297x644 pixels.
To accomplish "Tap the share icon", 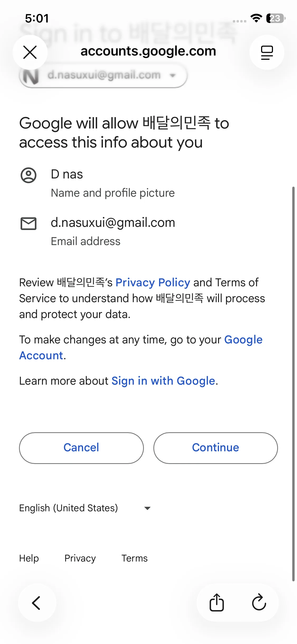I will coord(216,603).
